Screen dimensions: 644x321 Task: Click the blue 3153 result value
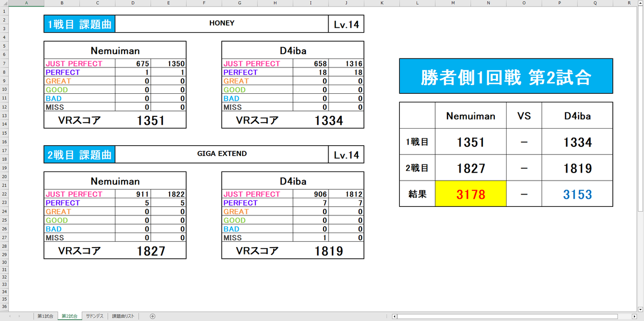click(x=577, y=194)
